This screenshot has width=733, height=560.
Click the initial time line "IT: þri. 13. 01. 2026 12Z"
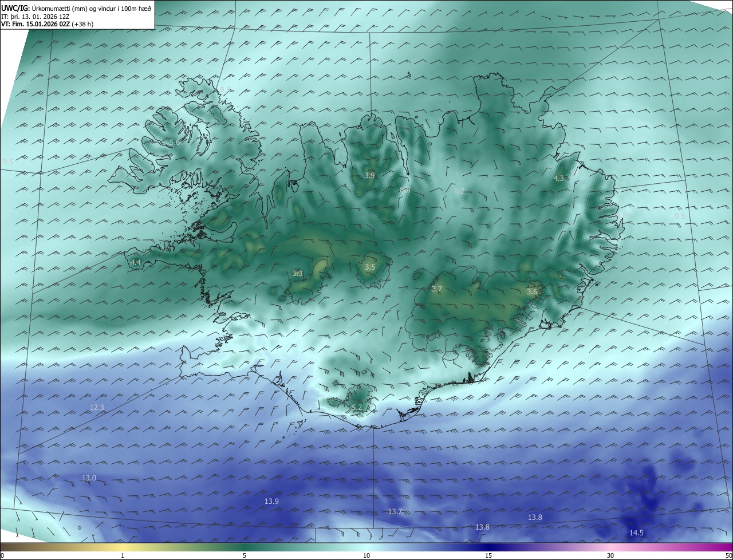pos(36,17)
